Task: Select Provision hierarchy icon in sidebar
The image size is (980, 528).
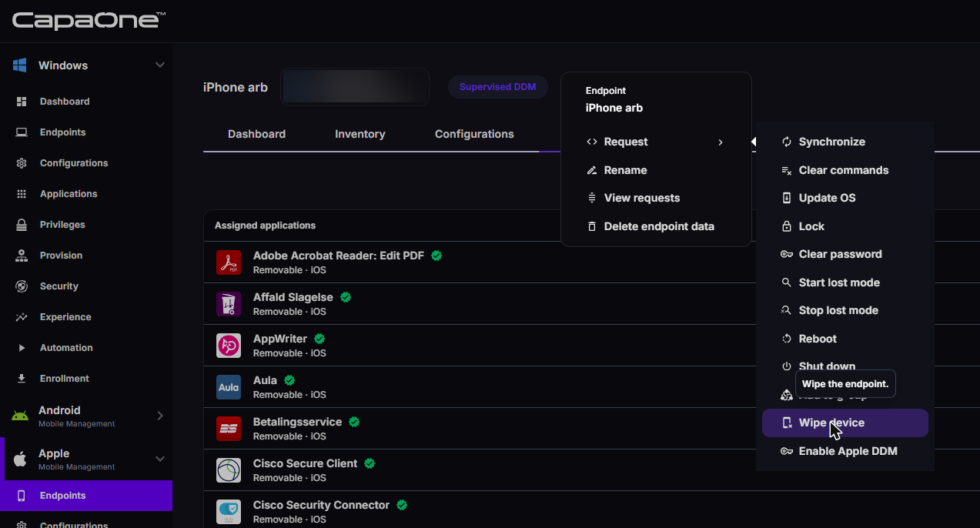Action: pyautogui.click(x=22, y=256)
